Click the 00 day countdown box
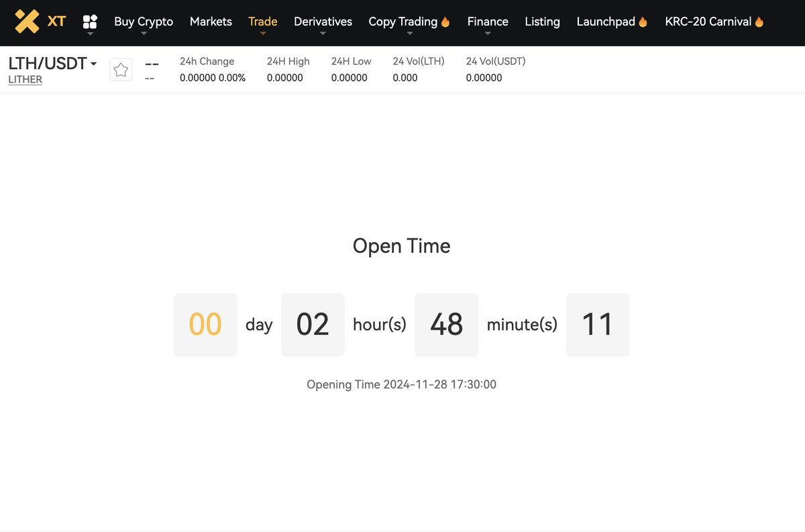Viewport: 805px width, 532px height. coord(205,325)
